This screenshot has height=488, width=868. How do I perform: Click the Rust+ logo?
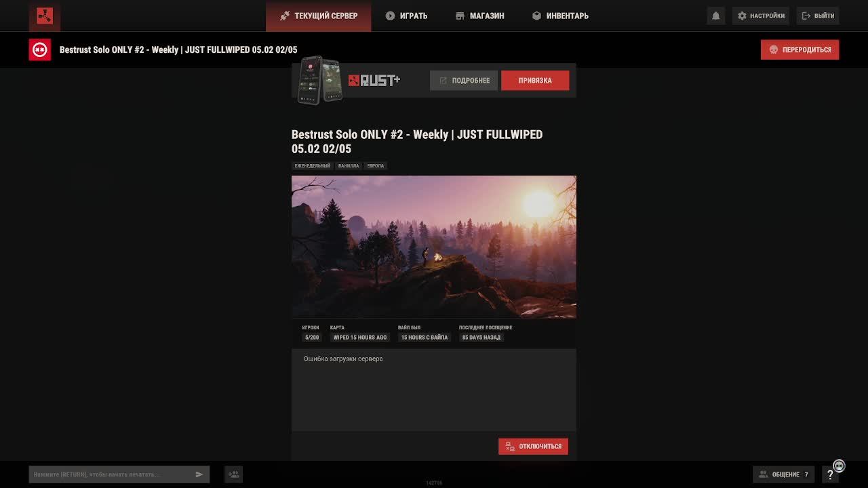click(x=374, y=81)
